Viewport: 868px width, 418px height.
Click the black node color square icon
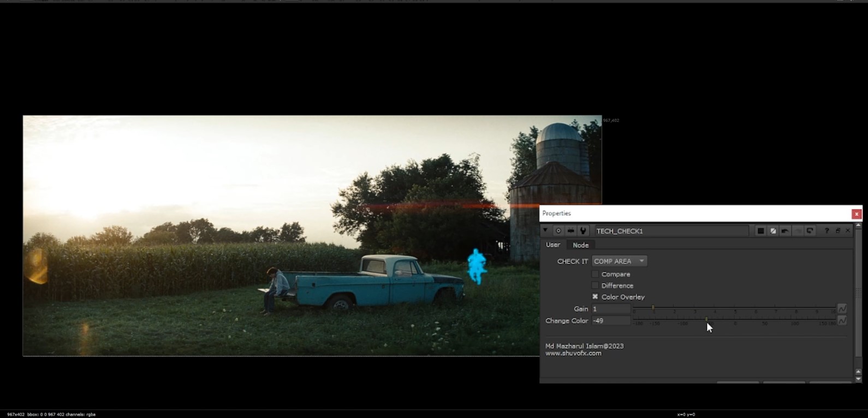(x=760, y=231)
